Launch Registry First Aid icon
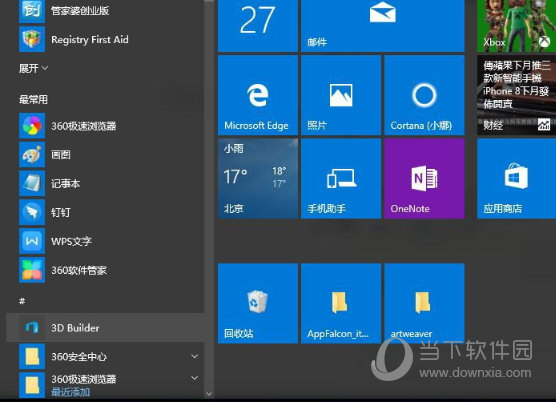 click(x=32, y=39)
